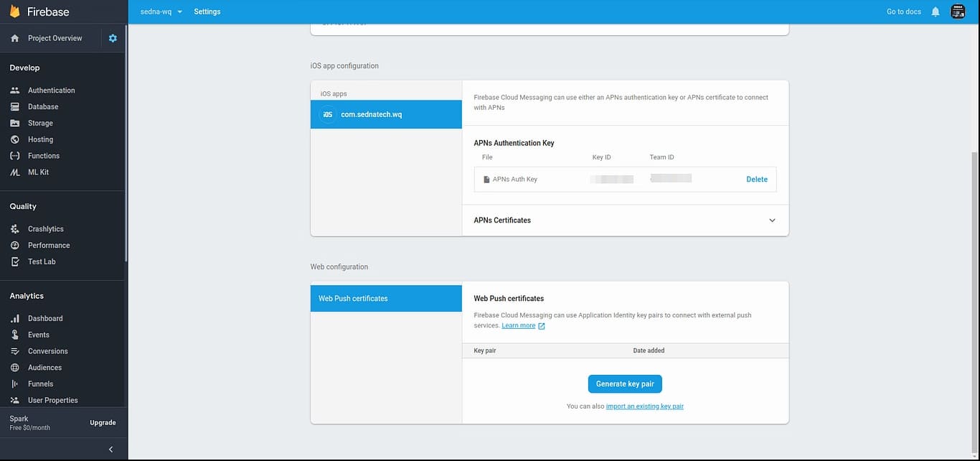
Task: Select the com.sednatech.wq iOS app
Action: point(386,114)
